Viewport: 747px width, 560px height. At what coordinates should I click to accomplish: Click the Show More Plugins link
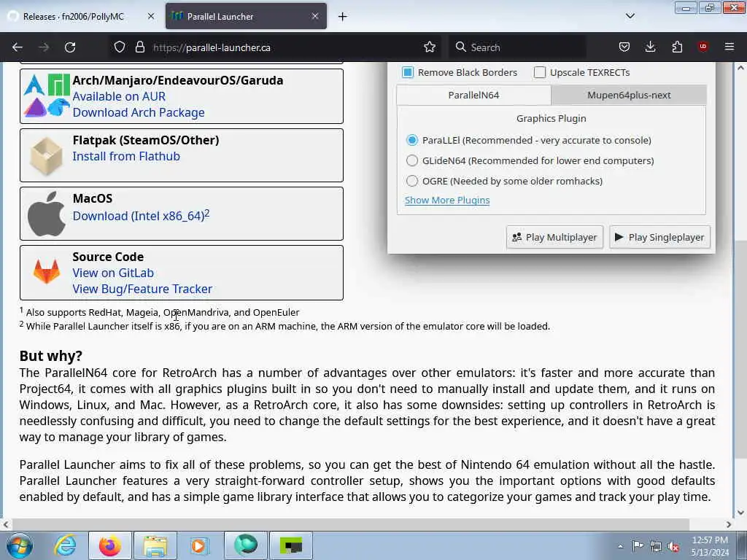tap(447, 200)
